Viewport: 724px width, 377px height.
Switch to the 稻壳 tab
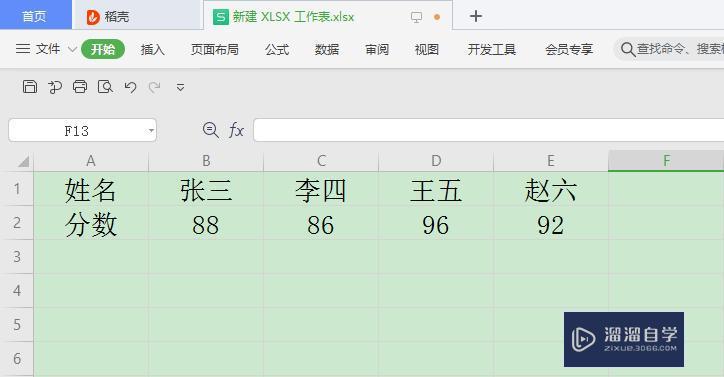coord(137,16)
